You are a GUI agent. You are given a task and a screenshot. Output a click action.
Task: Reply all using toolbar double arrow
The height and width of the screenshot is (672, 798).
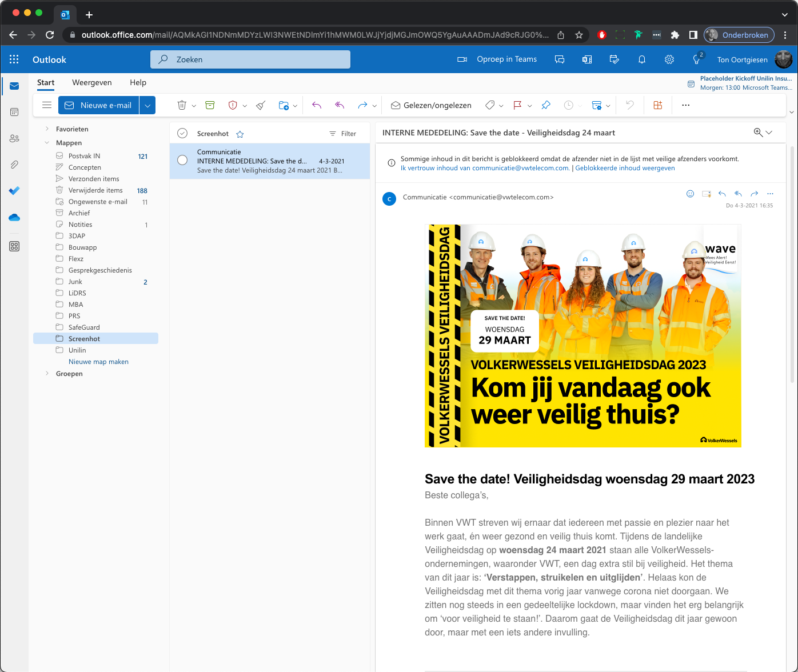[x=340, y=105]
